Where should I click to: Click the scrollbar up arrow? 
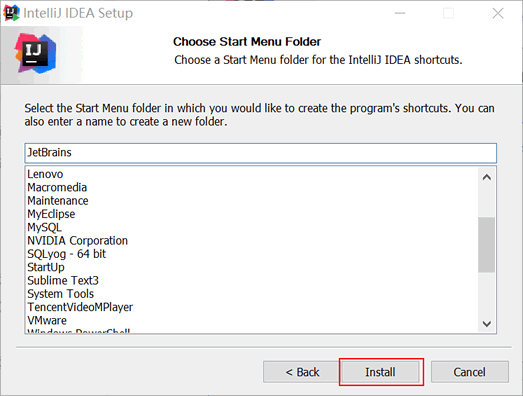(487, 177)
